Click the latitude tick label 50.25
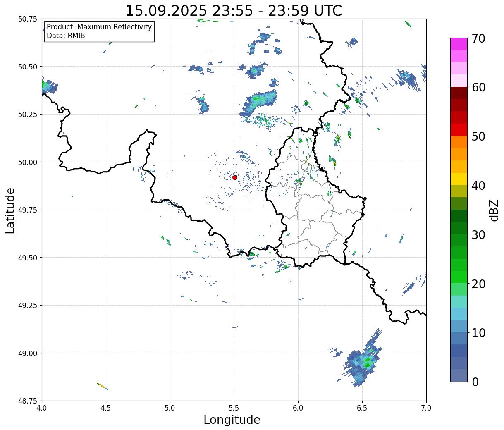The height and width of the screenshot is (430, 504). click(x=28, y=115)
